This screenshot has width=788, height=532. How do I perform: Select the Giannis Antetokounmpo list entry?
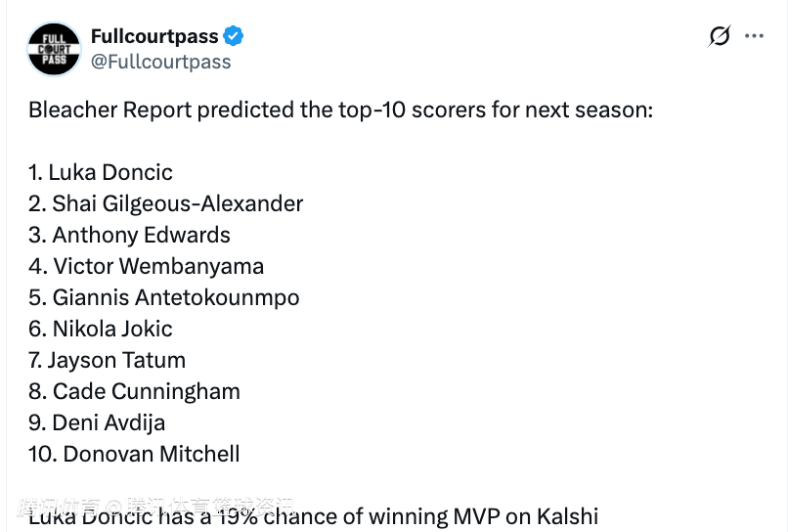click(x=164, y=297)
